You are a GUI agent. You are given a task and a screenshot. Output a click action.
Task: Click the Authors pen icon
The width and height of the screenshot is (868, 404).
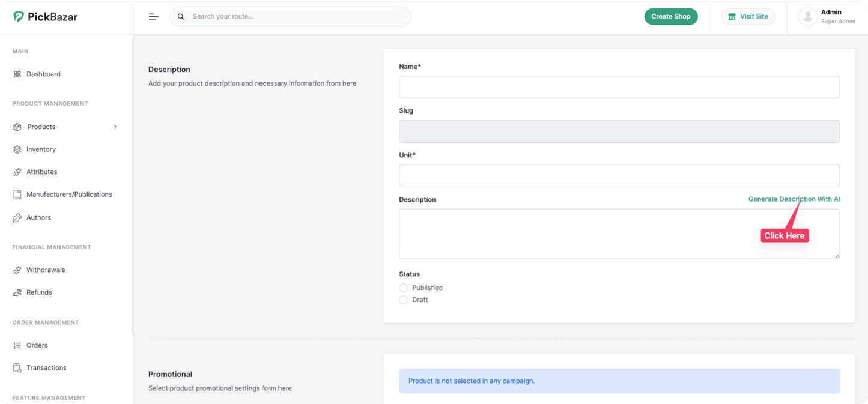(x=17, y=218)
